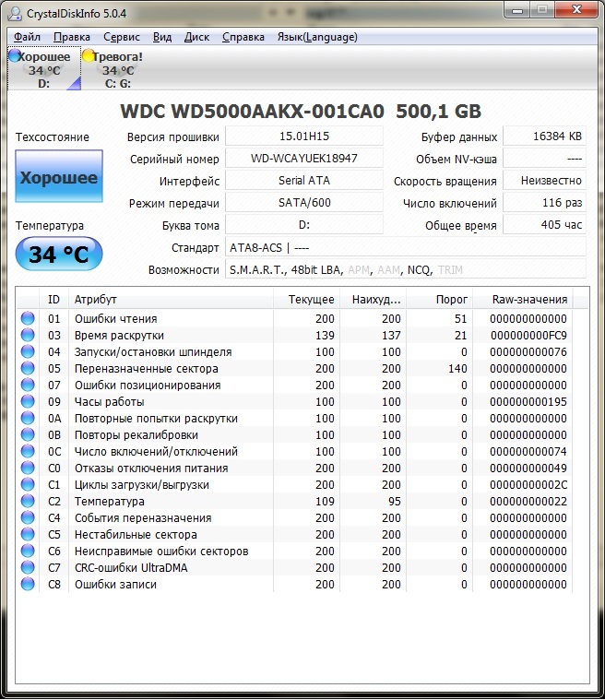Click the firmware version field 15.01H15
The height and width of the screenshot is (700, 605).
pyautogui.click(x=304, y=136)
